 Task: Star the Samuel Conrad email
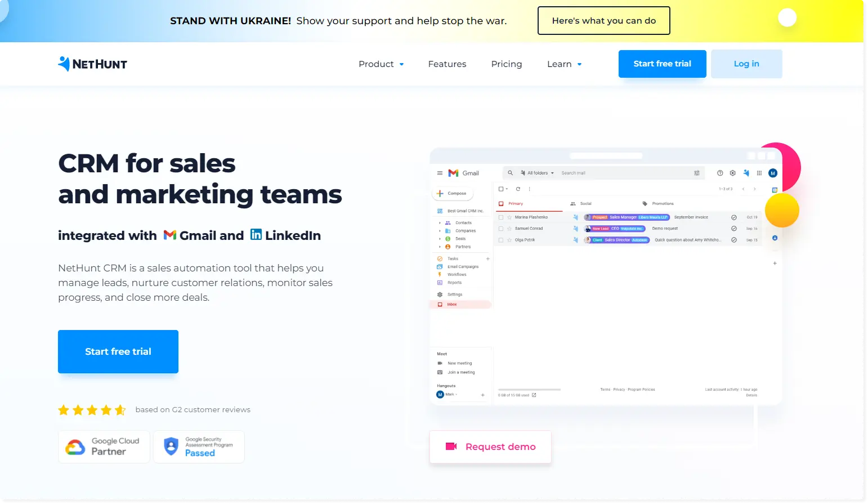(509, 229)
